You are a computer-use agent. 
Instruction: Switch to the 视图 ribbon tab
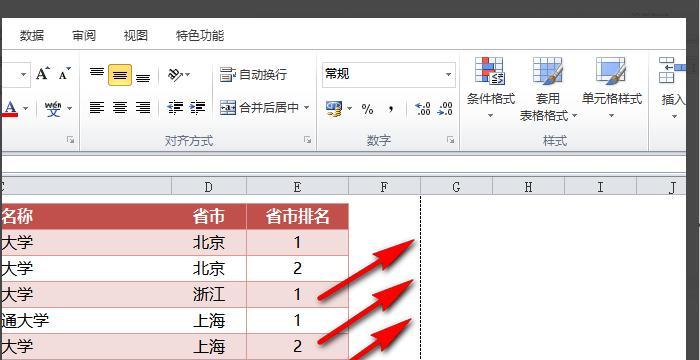(x=136, y=36)
